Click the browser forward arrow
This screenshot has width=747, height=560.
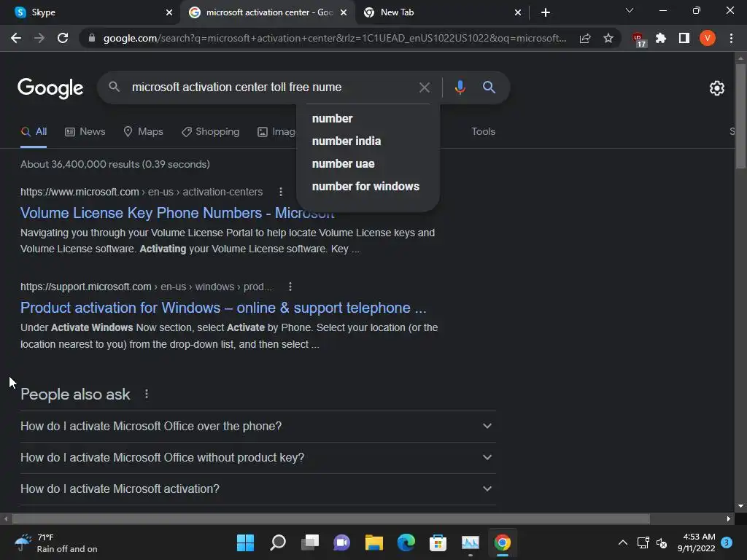coord(39,38)
